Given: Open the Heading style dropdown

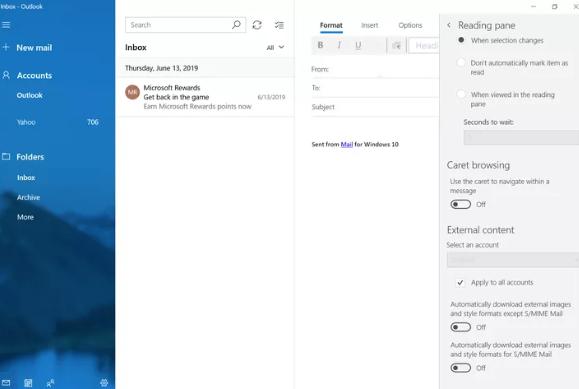Looking at the screenshot, I should click(424, 45).
